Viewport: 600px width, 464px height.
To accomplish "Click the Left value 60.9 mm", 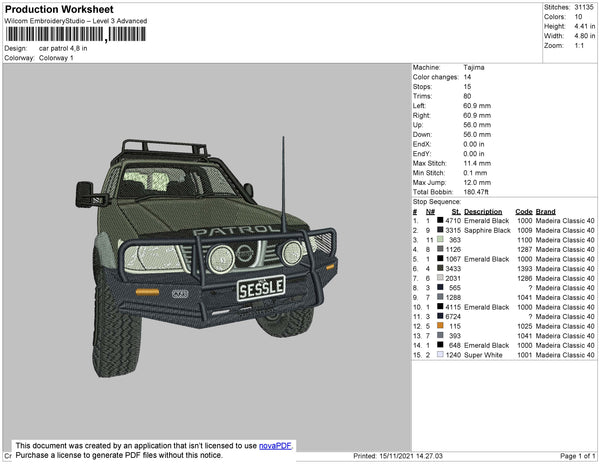I will tap(477, 106).
